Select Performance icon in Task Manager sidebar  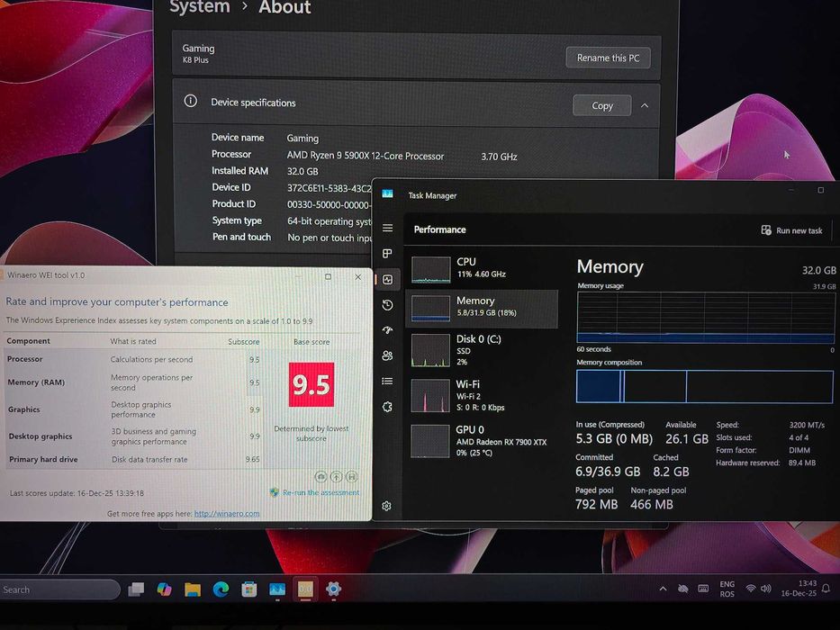(x=387, y=280)
